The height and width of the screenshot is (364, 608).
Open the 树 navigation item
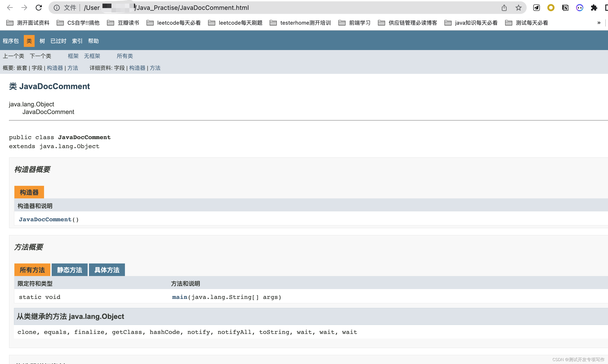[x=42, y=41]
